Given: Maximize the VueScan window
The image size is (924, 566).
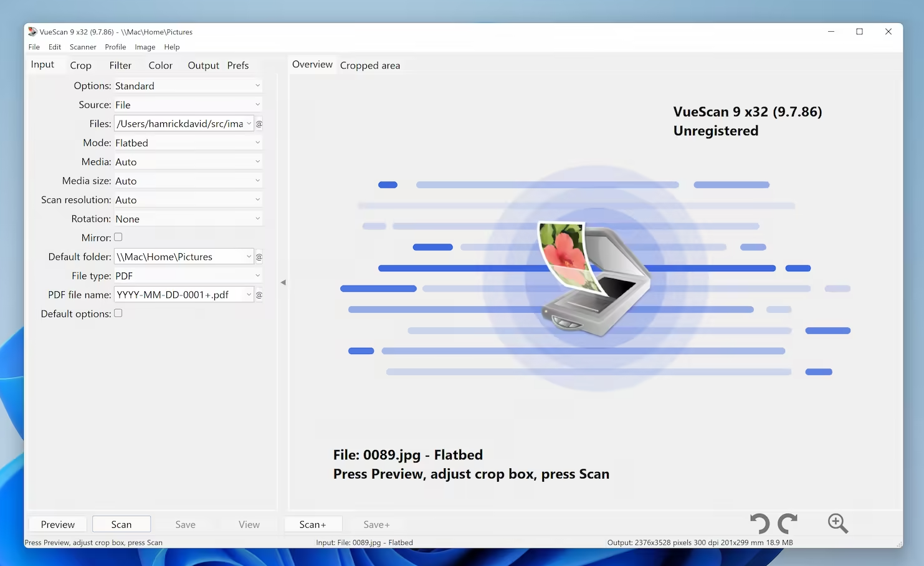Looking at the screenshot, I should pos(860,32).
